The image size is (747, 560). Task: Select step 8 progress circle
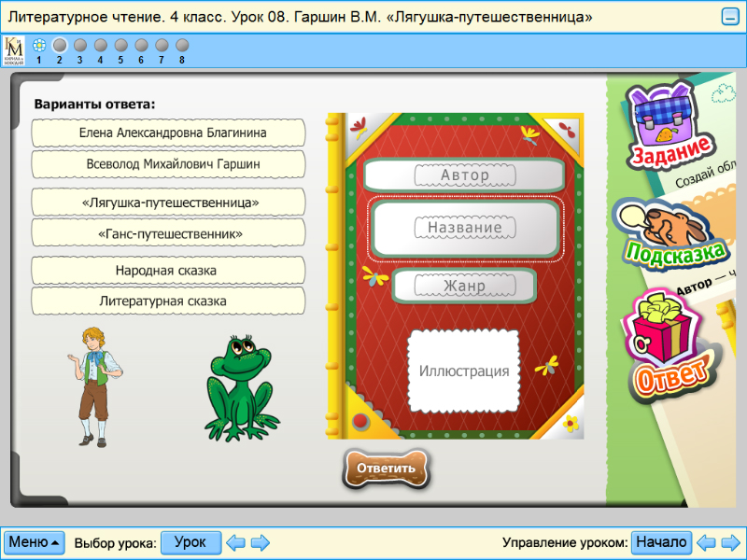pyautogui.click(x=181, y=43)
